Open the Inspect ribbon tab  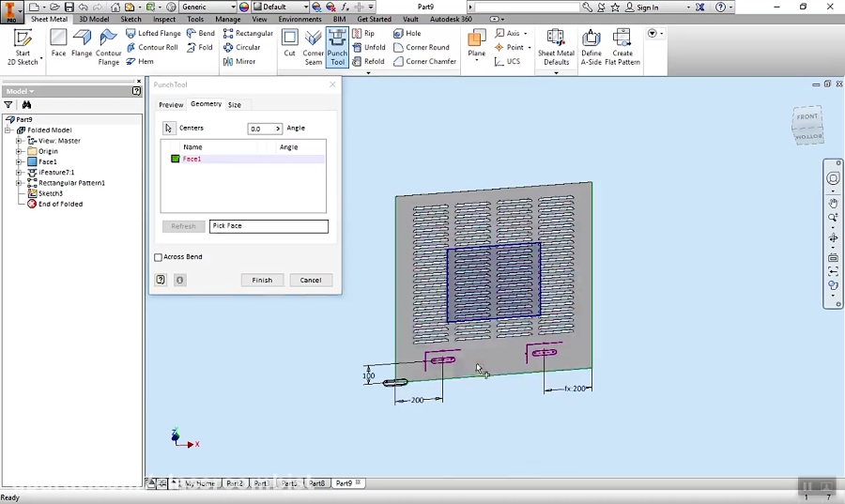pos(164,19)
